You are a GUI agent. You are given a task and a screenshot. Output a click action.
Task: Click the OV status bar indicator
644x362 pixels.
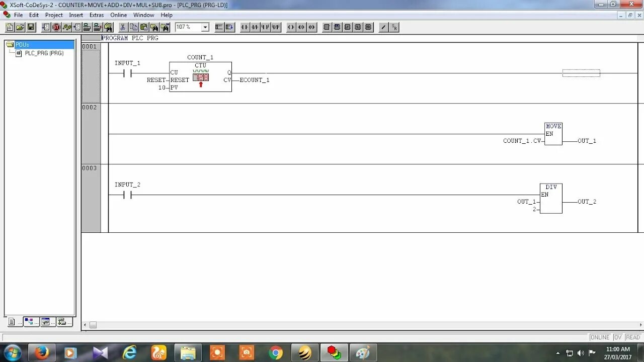tap(618, 337)
